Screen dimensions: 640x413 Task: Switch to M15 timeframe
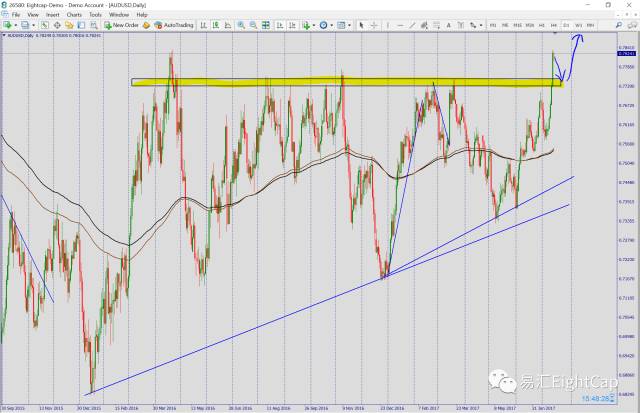[518, 25]
